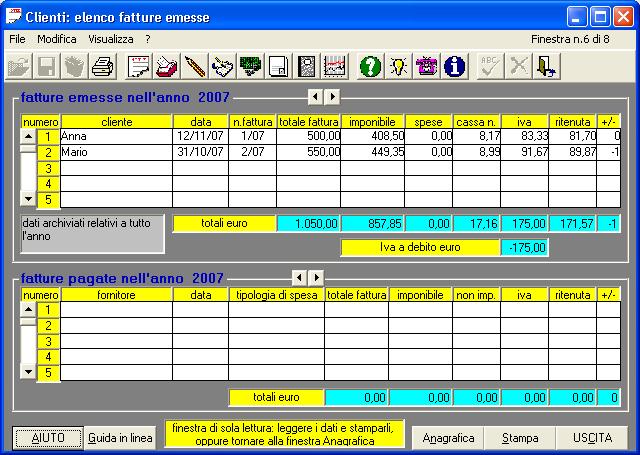The image size is (640, 455).
Task: Open the Modifica menu
Action: pos(57,38)
